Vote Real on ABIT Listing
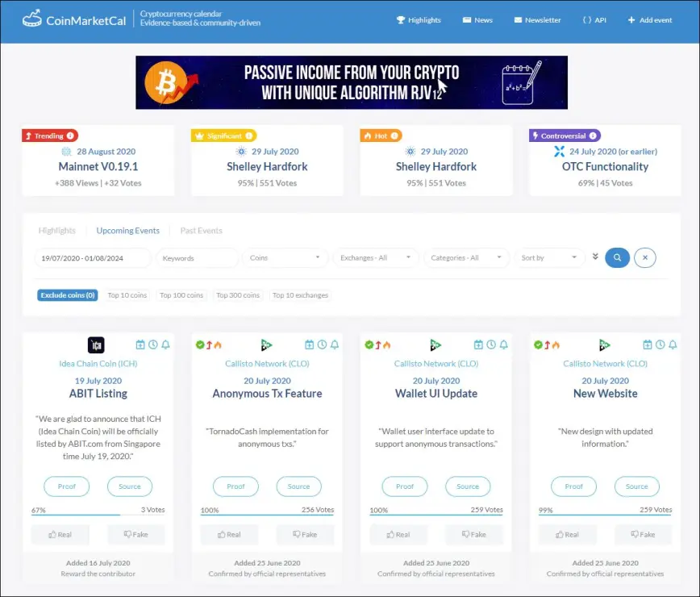Image resolution: width=700 pixels, height=597 pixels. click(x=60, y=535)
